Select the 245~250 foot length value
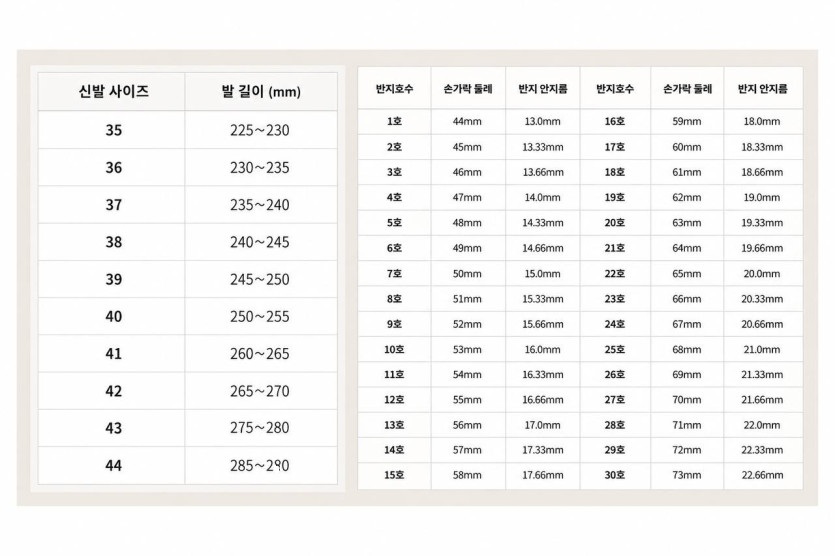The width and height of the screenshot is (835, 556). (261, 279)
